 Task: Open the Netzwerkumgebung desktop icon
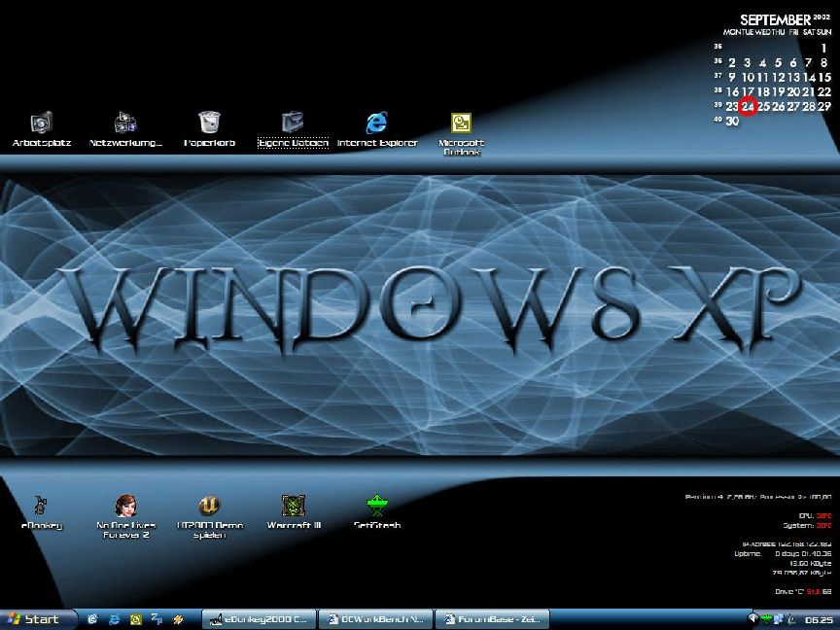coord(125,129)
